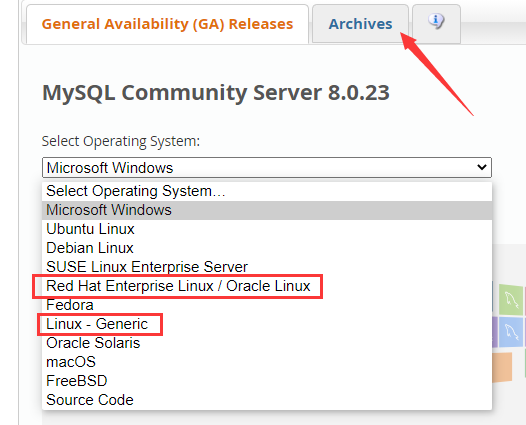Choose Select Operating System... placeholder option

pyautogui.click(x=267, y=191)
